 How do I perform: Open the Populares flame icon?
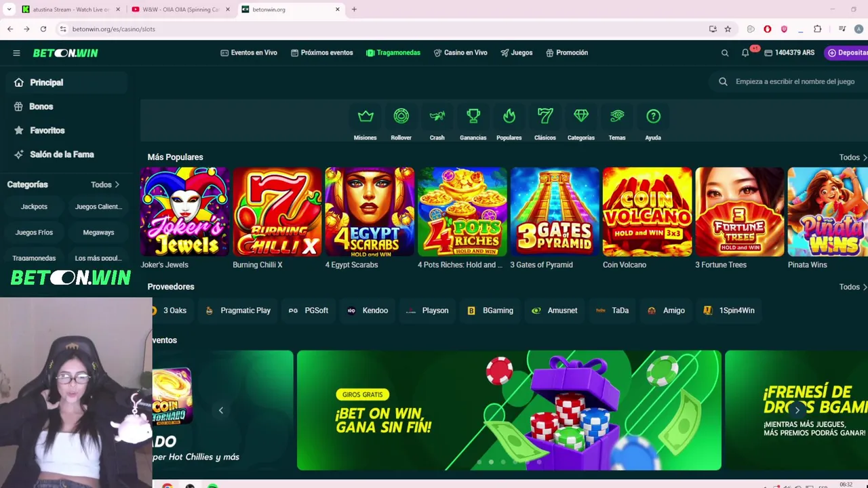[x=509, y=117]
